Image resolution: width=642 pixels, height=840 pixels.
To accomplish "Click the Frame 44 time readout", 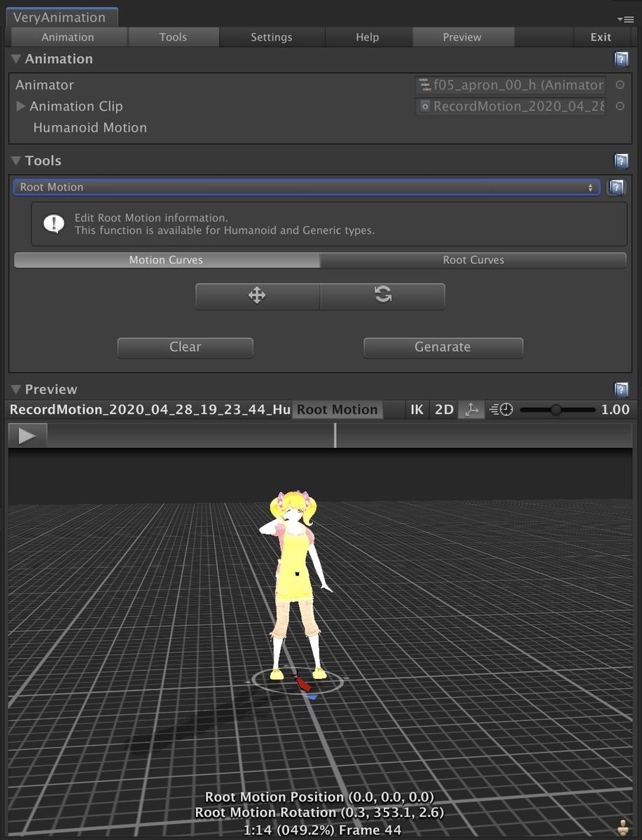I will click(322, 830).
